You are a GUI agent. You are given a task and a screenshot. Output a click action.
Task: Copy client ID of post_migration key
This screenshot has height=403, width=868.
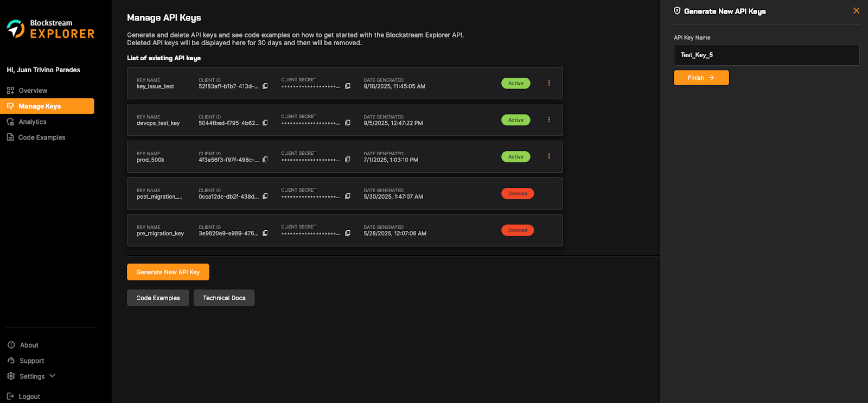[x=265, y=197]
